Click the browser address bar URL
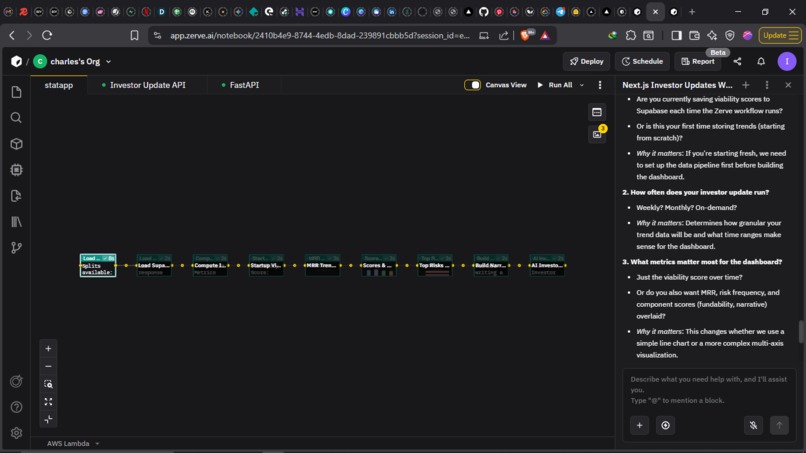The height and width of the screenshot is (453, 806). click(320, 35)
